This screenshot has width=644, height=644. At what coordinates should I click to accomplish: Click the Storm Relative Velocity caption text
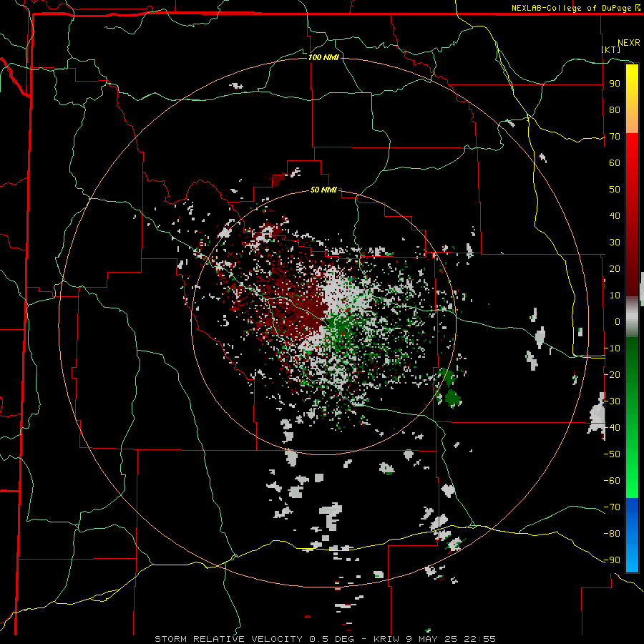click(x=325, y=639)
